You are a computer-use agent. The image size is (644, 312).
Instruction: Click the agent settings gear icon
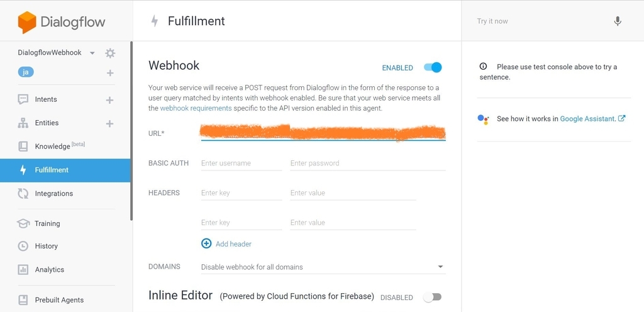(110, 53)
